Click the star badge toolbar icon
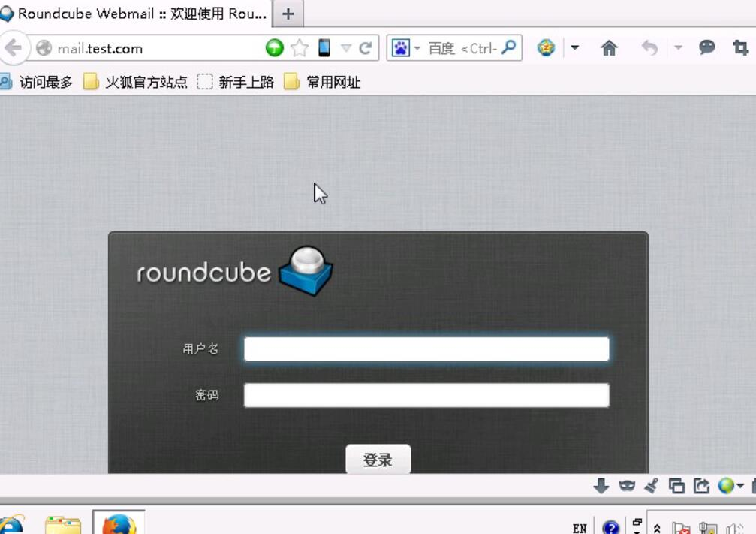This screenshot has width=756, height=534. 546,47
